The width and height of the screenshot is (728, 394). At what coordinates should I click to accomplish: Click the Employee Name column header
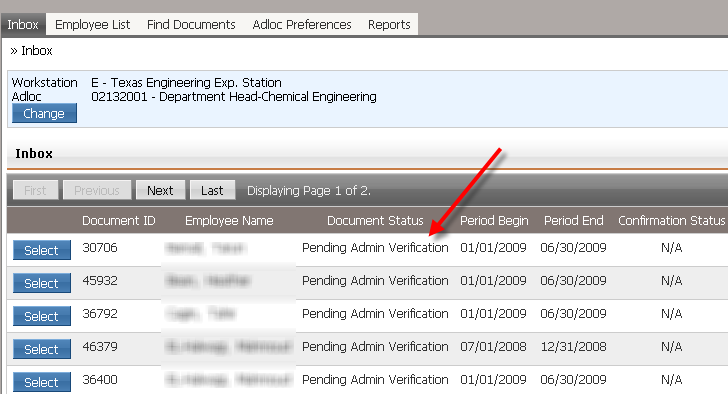(229, 220)
